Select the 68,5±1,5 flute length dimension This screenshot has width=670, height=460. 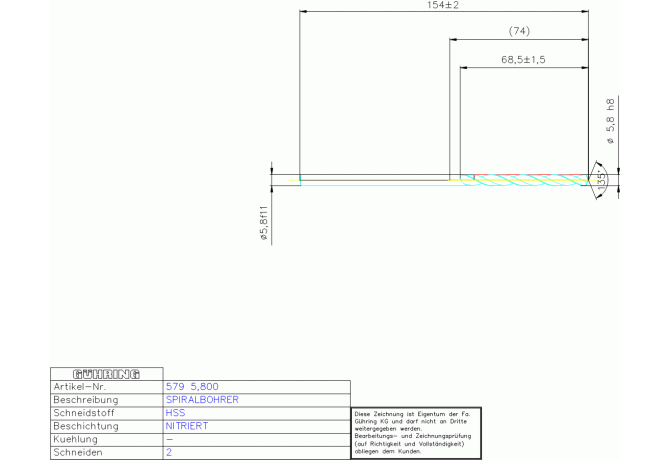pos(523,60)
